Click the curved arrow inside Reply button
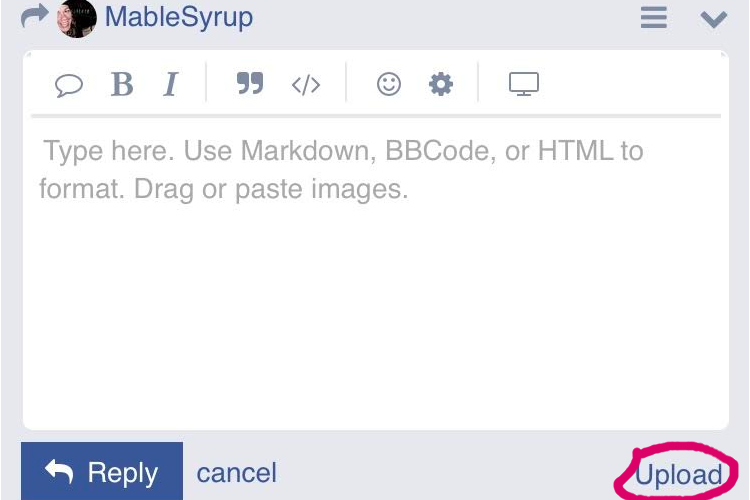This screenshot has width=750, height=500. [59, 471]
